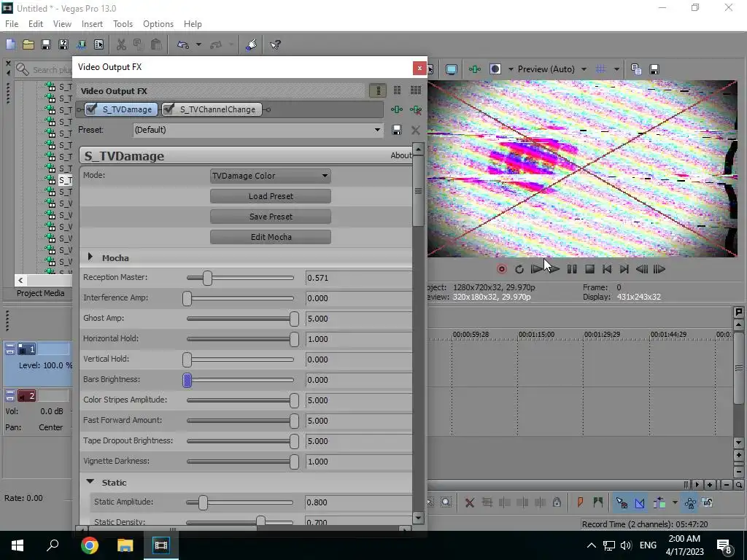Screen dimensions: 747x560
Task: Disable the S_TVDamage plug-in checkbox
Action: tap(92, 109)
